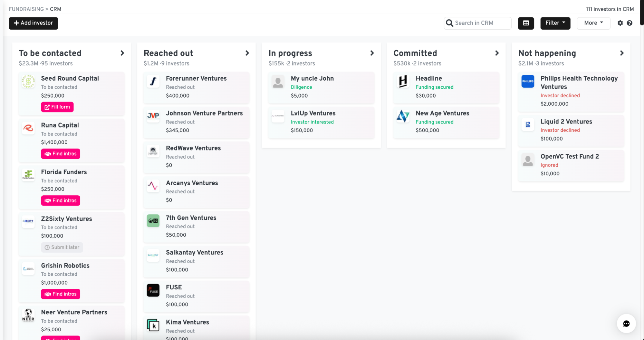Click Investor declined status on Liquid 2 Ventures
Image resolution: width=644 pixels, height=340 pixels.
560,130
